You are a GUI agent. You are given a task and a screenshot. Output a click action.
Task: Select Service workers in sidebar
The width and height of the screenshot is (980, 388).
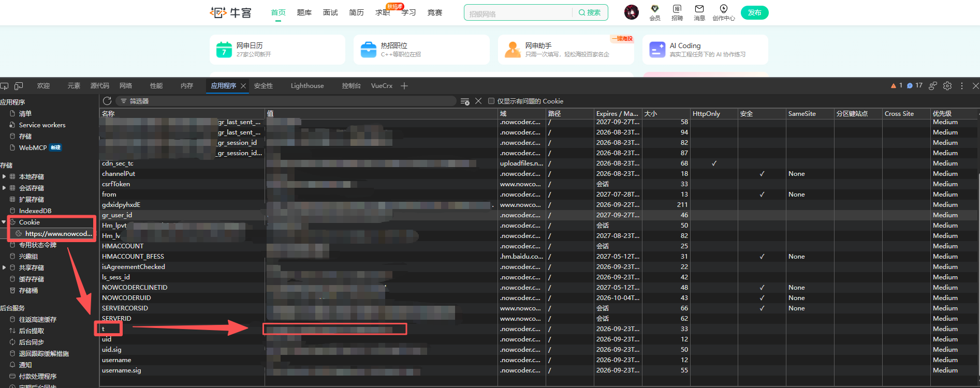[x=42, y=125]
